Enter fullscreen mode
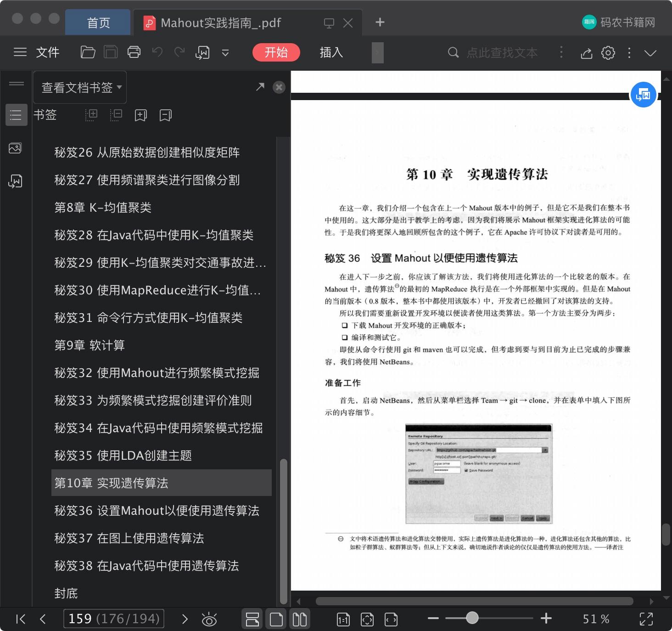 click(x=646, y=619)
